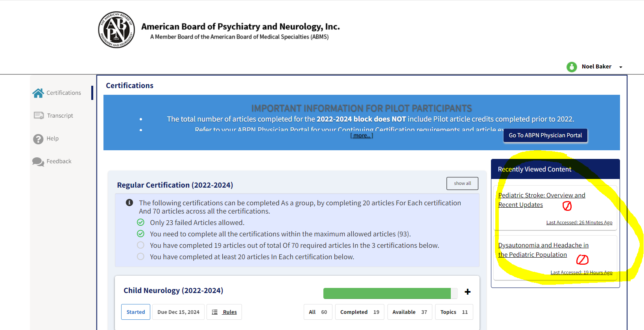This screenshot has width=644, height=330.
Task: Click the Rules list icon
Action: 215,312
